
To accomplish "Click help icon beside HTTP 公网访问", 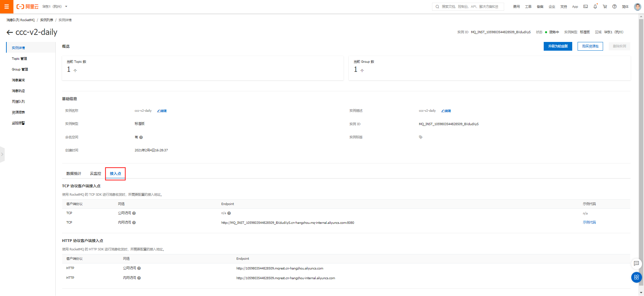I will pos(139,268).
